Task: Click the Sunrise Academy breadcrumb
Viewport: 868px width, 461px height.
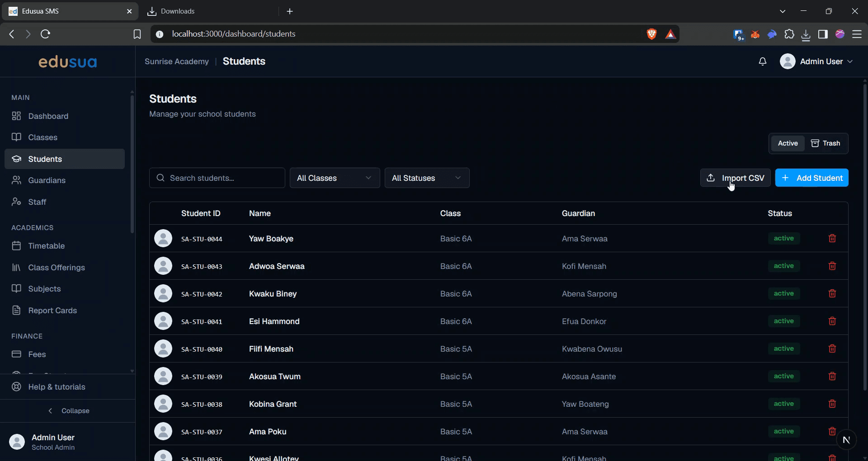Action: coord(177,61)
